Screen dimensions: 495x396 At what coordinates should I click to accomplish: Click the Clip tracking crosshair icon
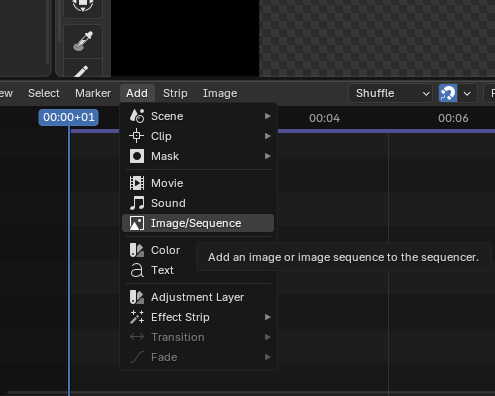click(137, 136)
